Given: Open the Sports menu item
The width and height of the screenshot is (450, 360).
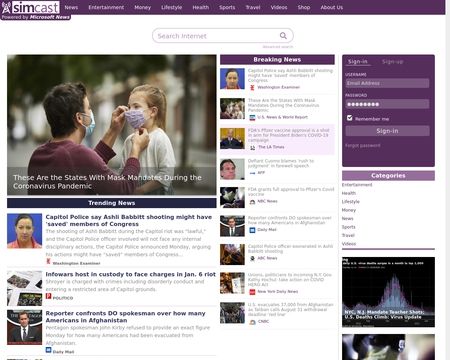Looking at the screenshot, I should click(x=227, y=7).
